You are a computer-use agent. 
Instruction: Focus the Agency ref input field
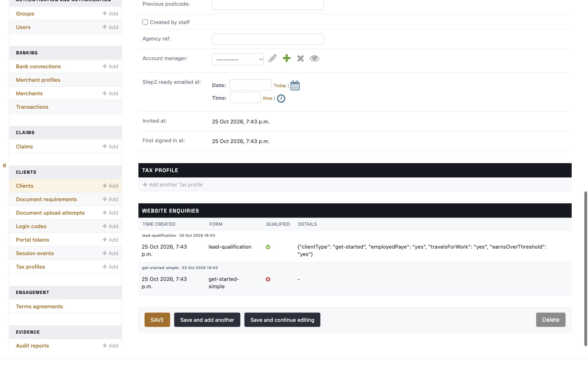[268, 39]
